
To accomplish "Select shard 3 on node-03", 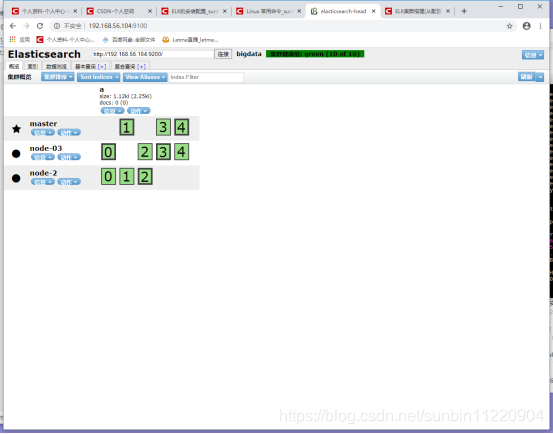I will pos(163,152).
